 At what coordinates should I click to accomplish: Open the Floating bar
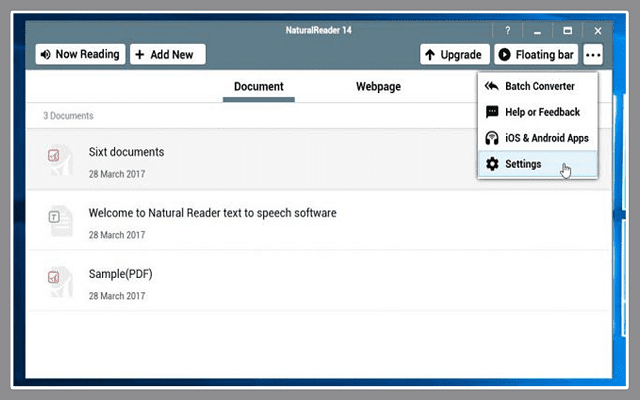[537, 55]
